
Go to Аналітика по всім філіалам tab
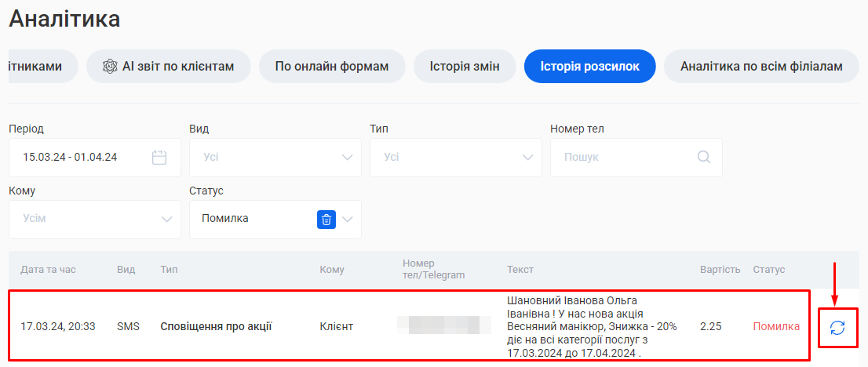click(762, 67)
